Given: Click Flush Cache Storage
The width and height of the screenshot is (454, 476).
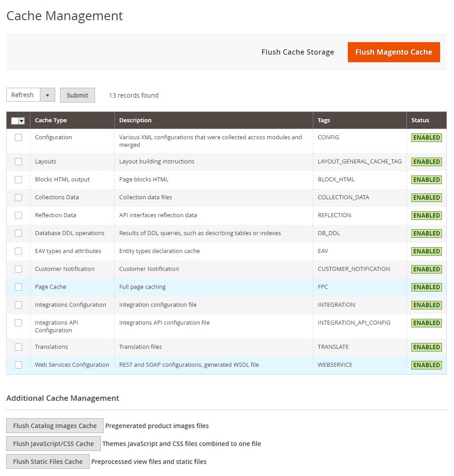Looking at the screenshot, I should [x=298, y=52].
